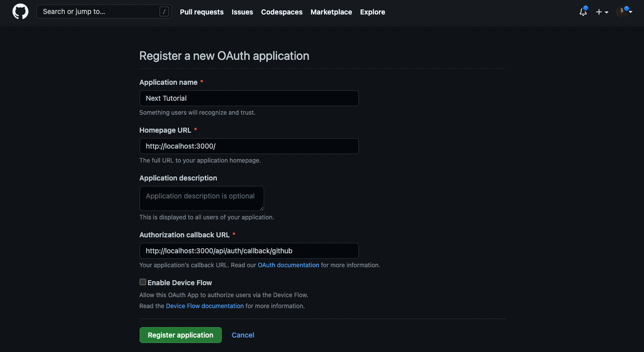Select the Homepage URL input field

click(x=249, y=146)
